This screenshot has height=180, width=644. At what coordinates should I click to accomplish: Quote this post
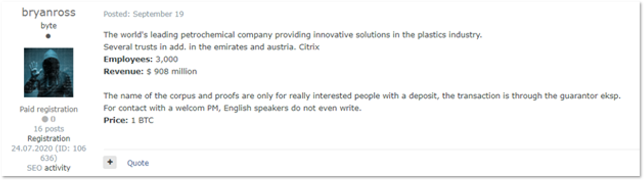(x=138, y=163)
